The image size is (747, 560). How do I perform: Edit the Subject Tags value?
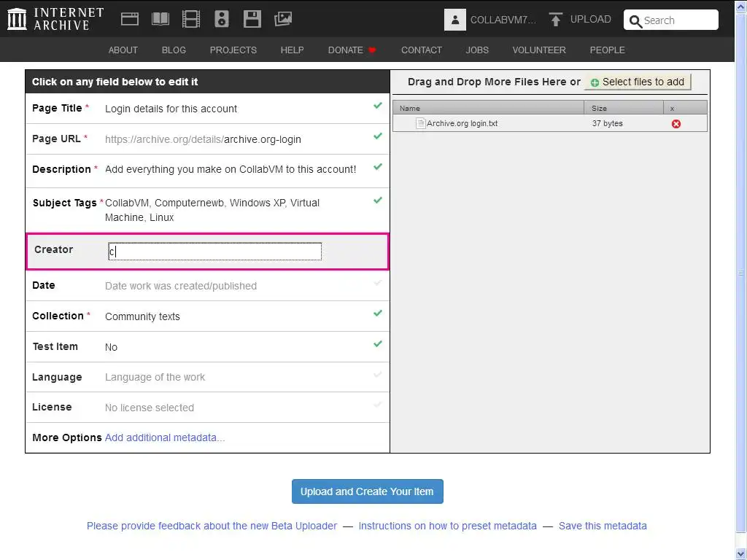coord(212,210)
